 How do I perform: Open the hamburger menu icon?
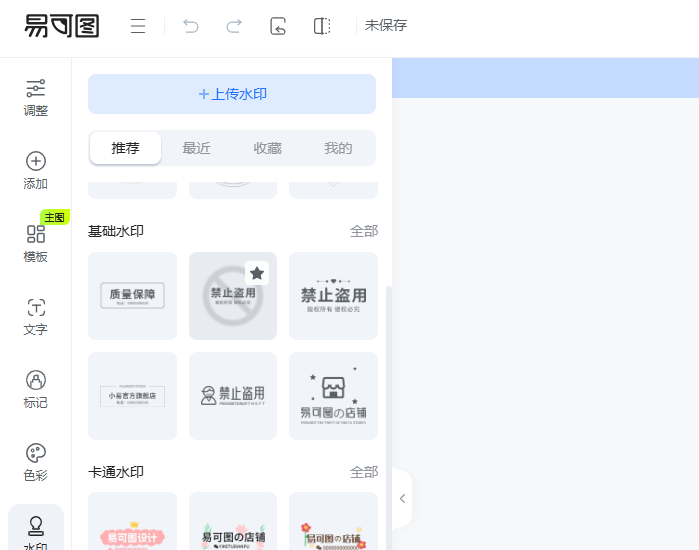pos(138,26)
